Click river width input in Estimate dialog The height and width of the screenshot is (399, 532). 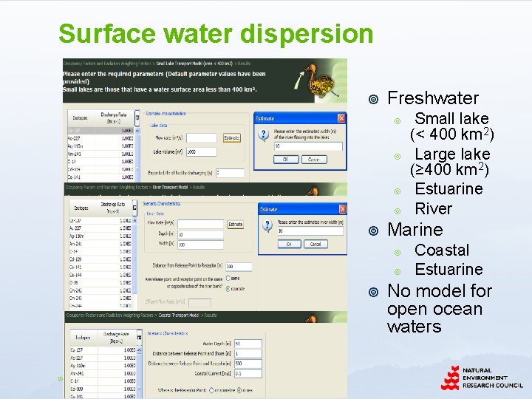pyautogui.click(x=310, y=231)
